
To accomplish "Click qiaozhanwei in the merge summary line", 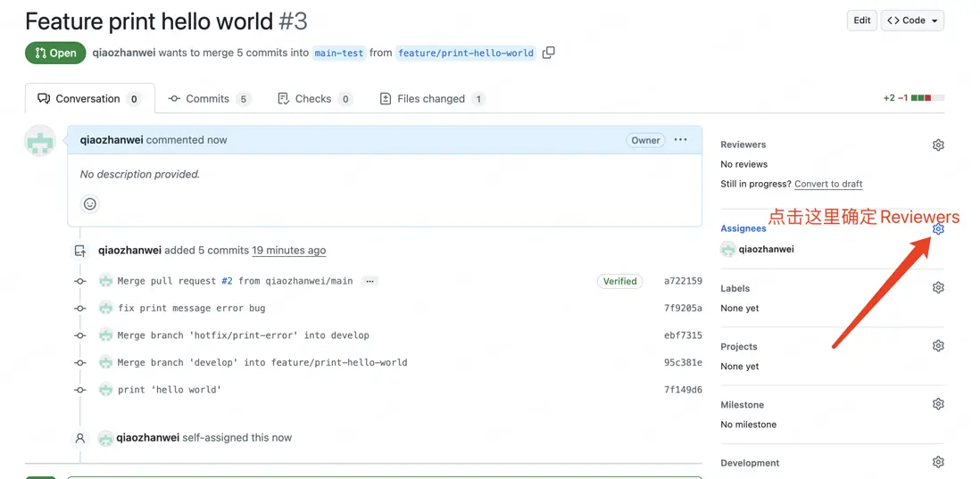I will pos(124,54).
